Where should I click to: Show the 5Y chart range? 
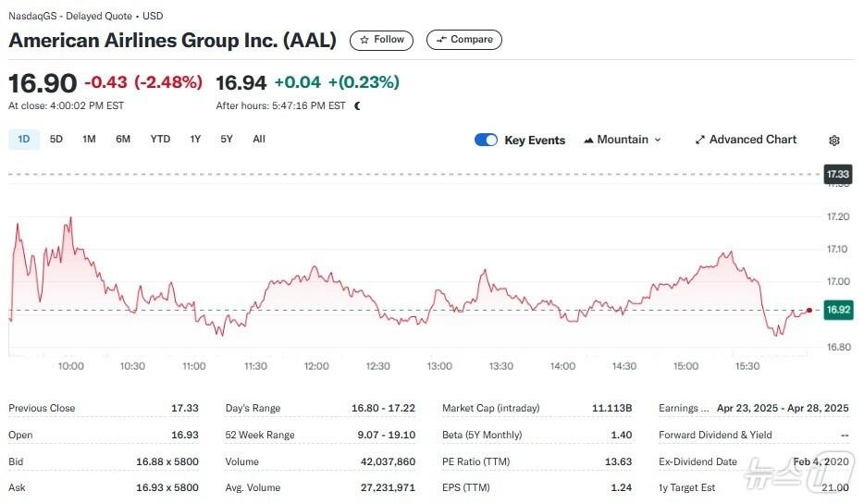[227, 140]
